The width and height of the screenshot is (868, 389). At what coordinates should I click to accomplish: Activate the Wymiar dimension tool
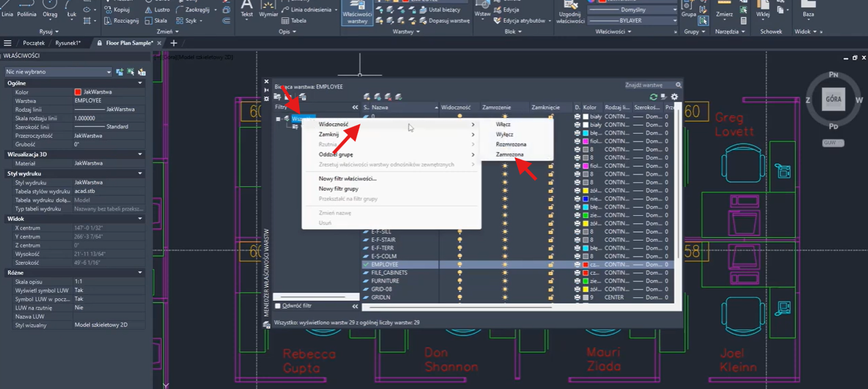pos(267,9)
